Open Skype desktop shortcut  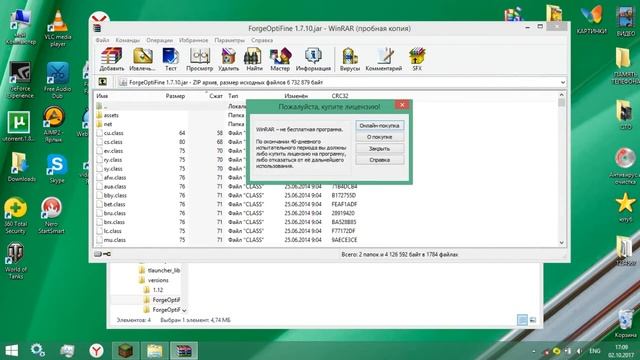tap(57, 169)
